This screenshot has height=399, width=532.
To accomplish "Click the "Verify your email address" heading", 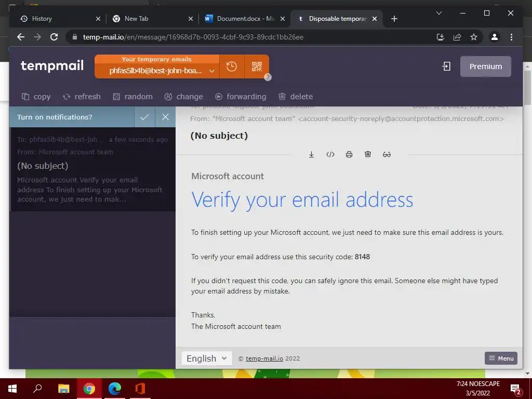I will 302,200.
